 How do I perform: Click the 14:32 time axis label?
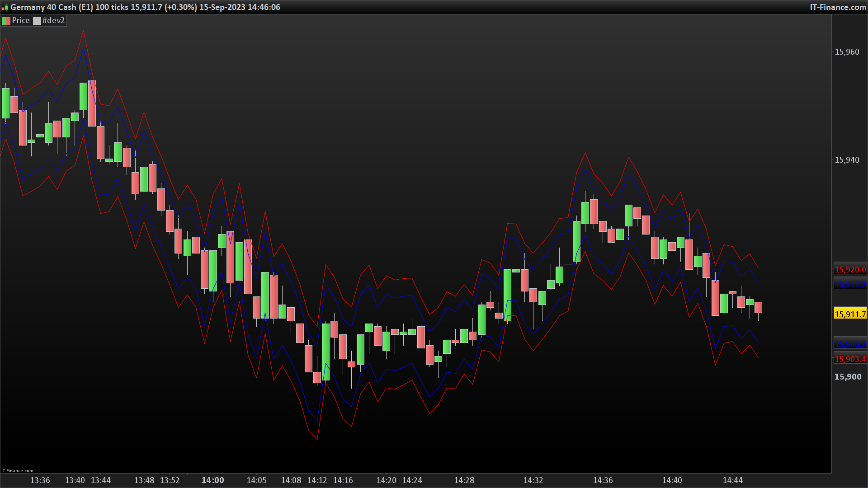point(533,480)
